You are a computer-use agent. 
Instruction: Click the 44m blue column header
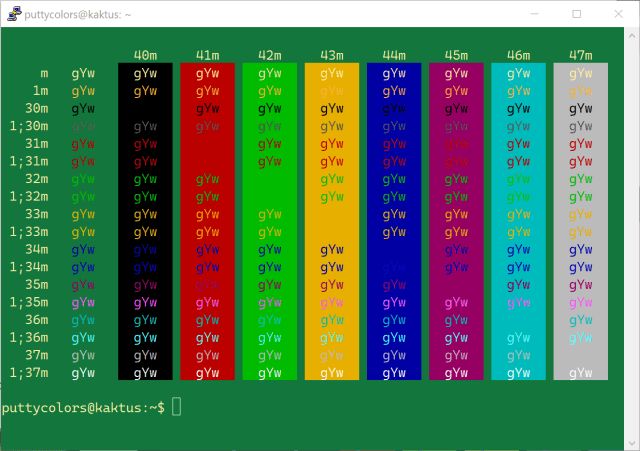(x=394, y=55)
